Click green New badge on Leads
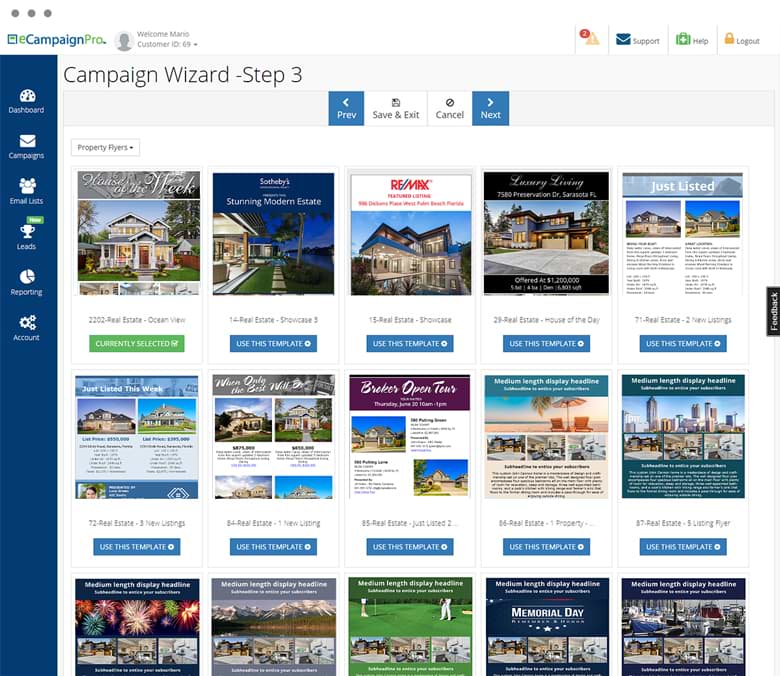 [35, 220]
